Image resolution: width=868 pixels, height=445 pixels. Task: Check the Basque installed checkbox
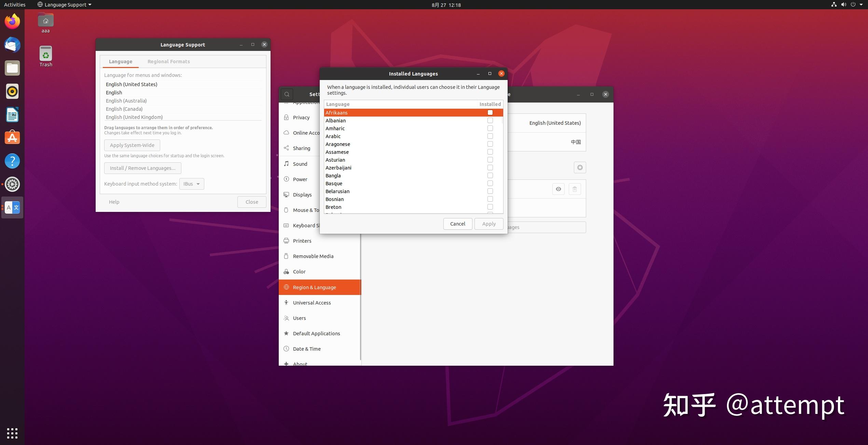click(x=490, y=183)
